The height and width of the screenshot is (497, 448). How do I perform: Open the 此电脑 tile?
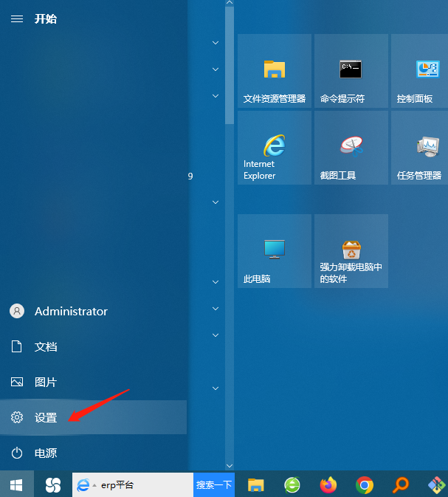275,251
